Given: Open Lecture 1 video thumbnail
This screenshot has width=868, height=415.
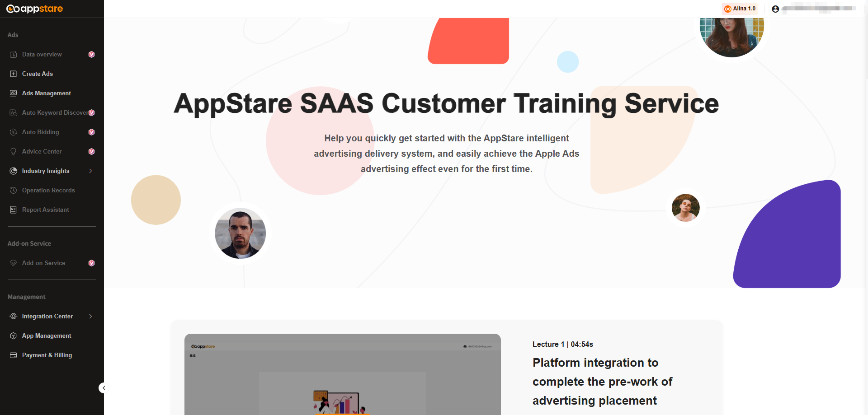Looking at the screenshot, I should (x=343, y=374).
